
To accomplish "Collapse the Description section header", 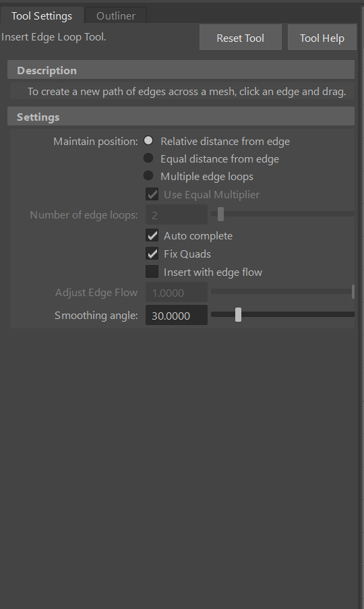I will pos(181,70).
